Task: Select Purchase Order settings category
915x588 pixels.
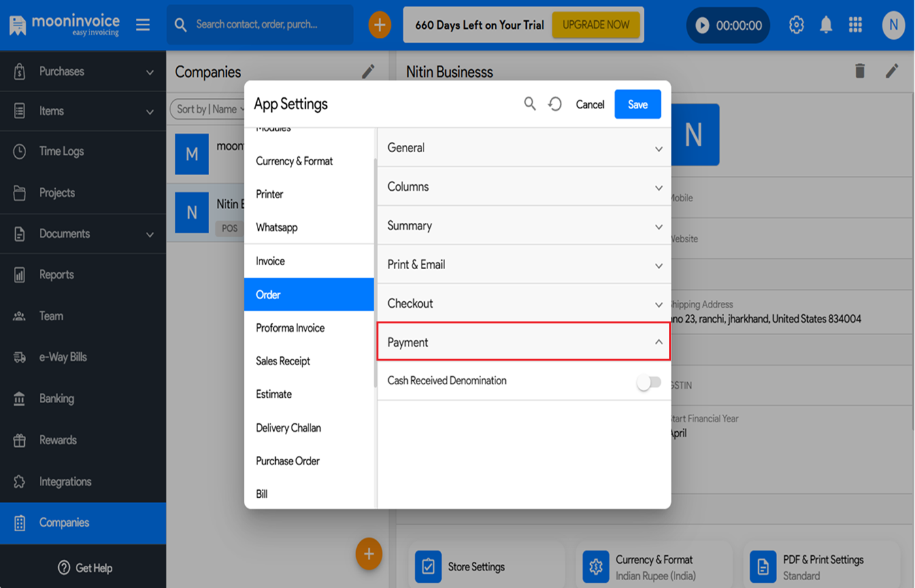Action: (309, 461)
